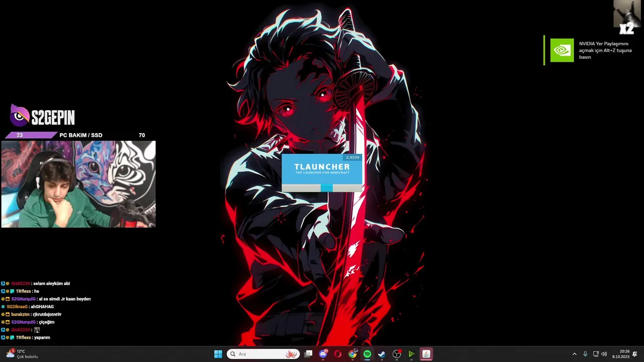Open Spotify from the taskbar
This screenshot has width=644, height=362.
click(367, 354)
